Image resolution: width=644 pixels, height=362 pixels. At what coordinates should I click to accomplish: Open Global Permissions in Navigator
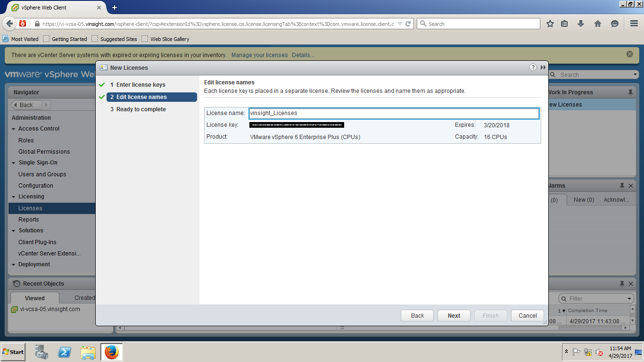tap(44, 152)
